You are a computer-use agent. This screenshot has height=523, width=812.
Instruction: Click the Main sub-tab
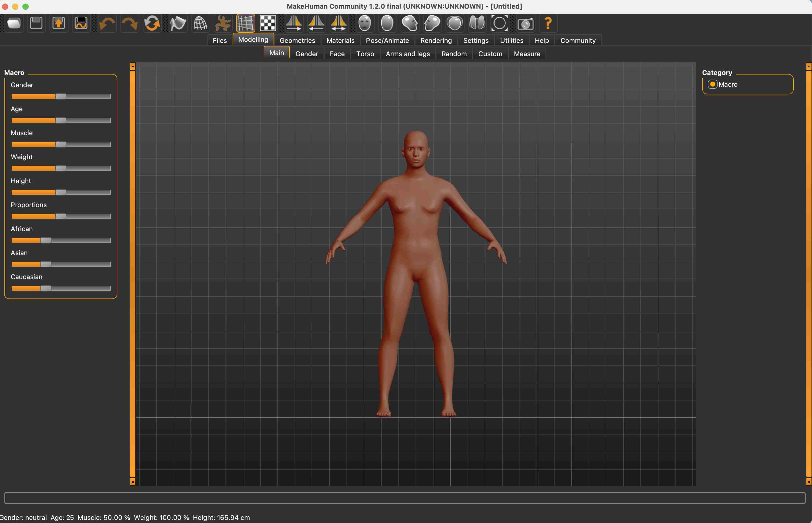click(277, 53)
